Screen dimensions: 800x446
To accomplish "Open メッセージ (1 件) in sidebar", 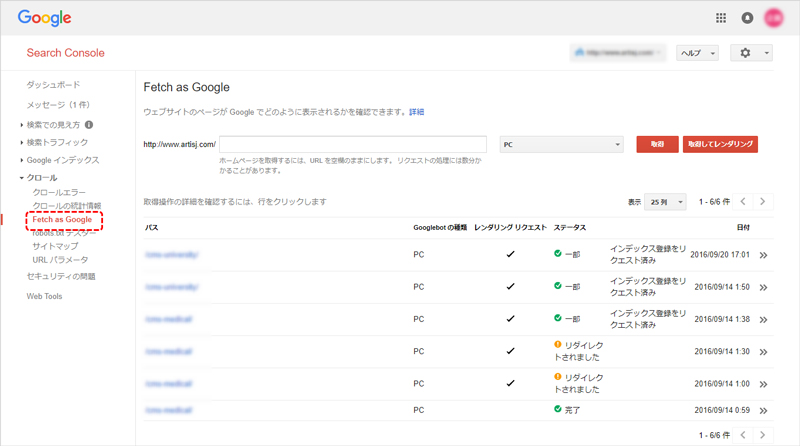I will [x=58, y=105].
